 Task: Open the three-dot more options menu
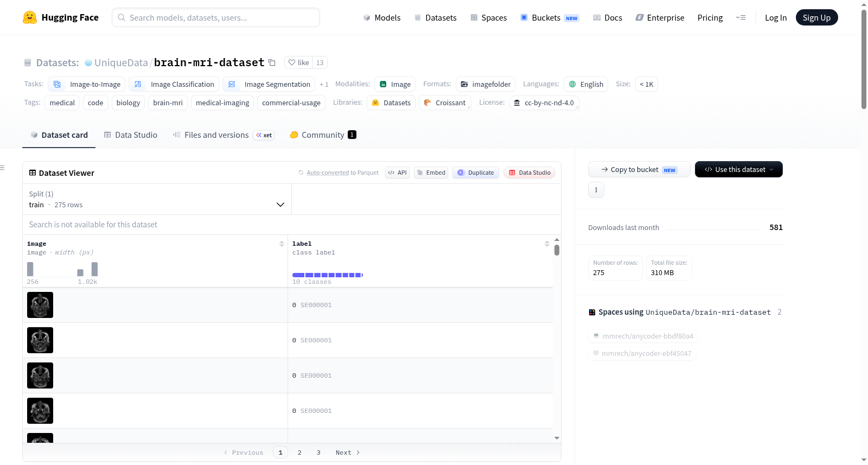pyautogui.click(x=596, y=190)
